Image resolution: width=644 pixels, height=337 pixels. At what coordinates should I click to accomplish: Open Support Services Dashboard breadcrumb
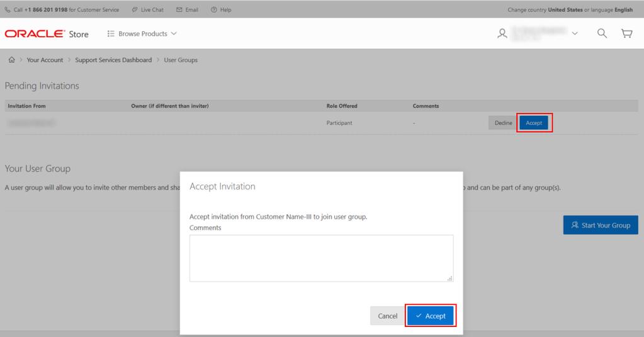tap(113, 60)
